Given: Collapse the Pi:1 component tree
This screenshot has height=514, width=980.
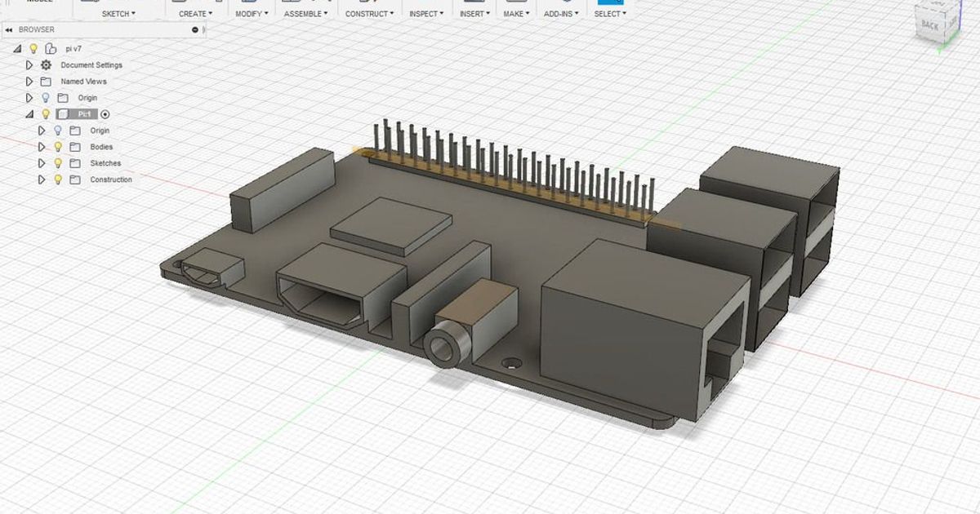Looking at the screenshot, I should pos(28,113).
